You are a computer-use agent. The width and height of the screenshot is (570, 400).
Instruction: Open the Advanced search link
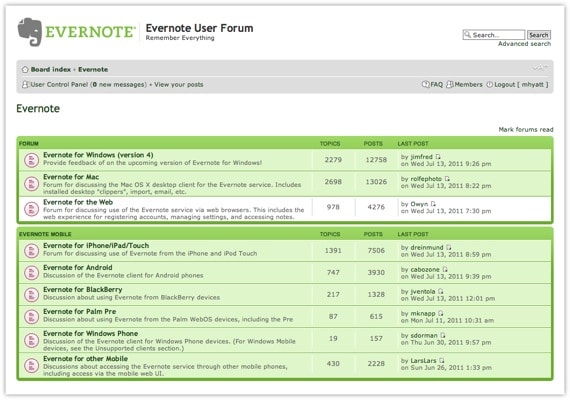[524, 44]
